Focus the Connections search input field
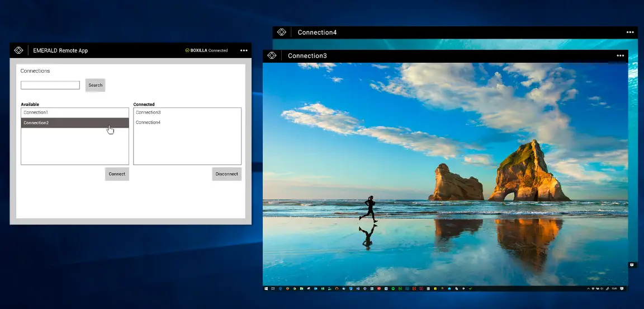This screenshot has width=644, height=309. [50, 85]
